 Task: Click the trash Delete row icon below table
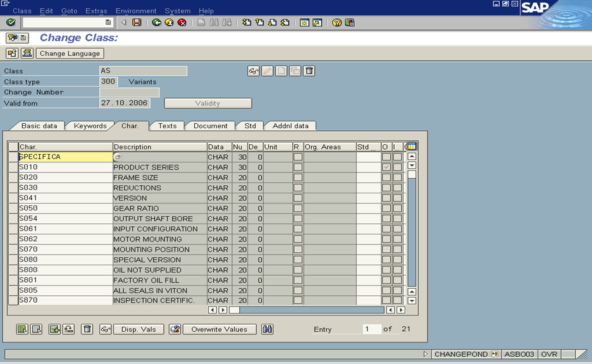[87, 329]
